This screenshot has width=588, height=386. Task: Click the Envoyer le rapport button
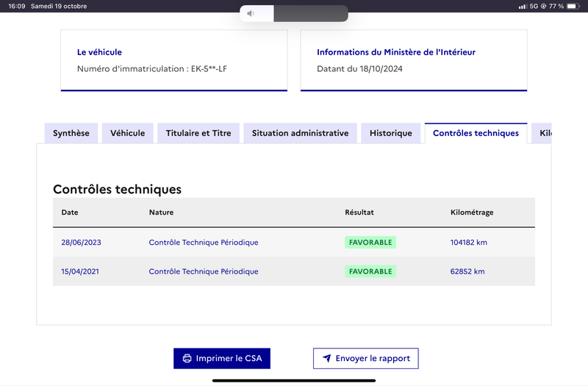click(365, 358)
